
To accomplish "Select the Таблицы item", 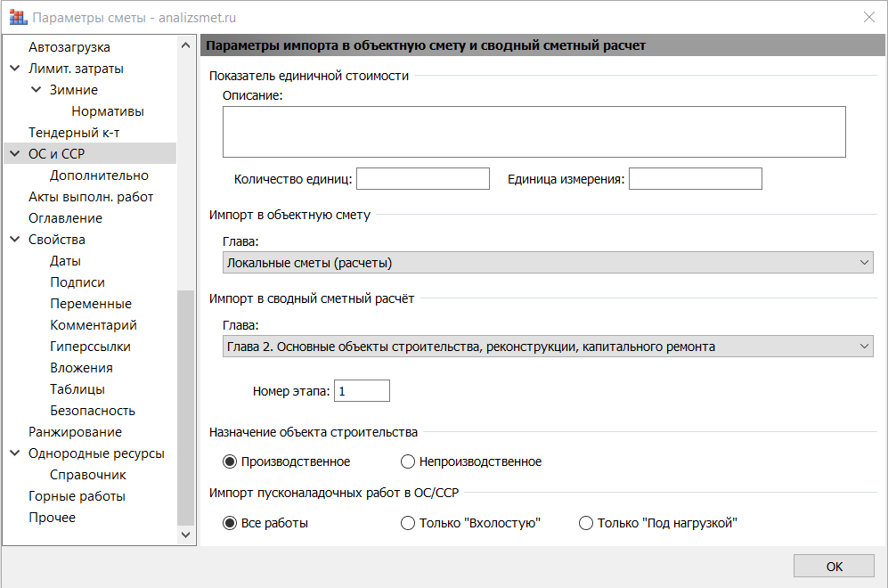I will coord(77,389).
